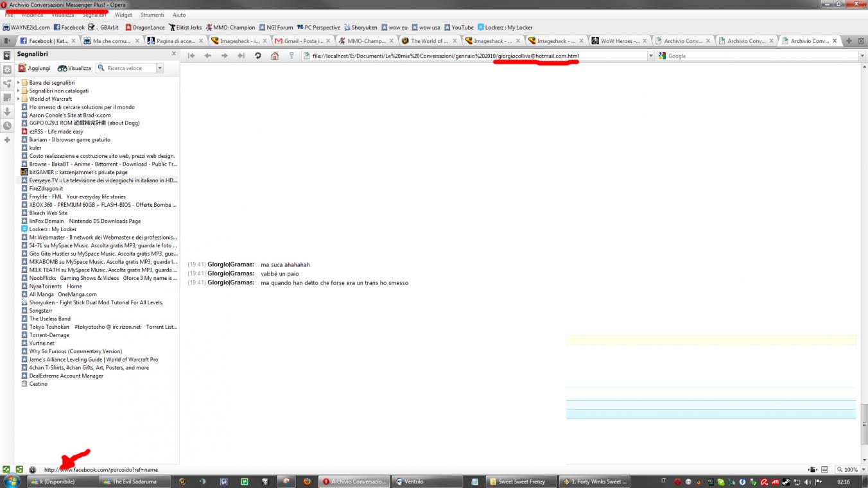Toggle the panel visibility button left of tabs

tap(7, 41)
